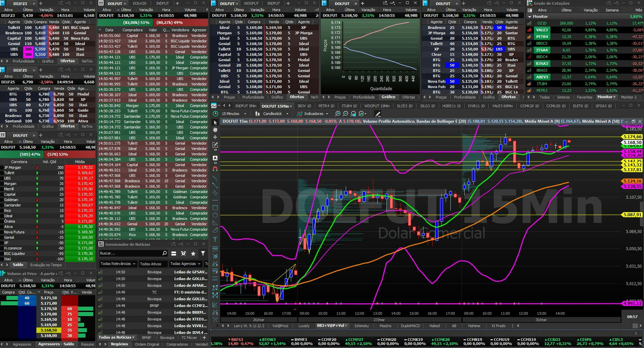Image resolution: width=644 pixels, height=348 pixels.
Task: Collapse the Monitor group in quotes grid
Action: click(x=530, y=16)
